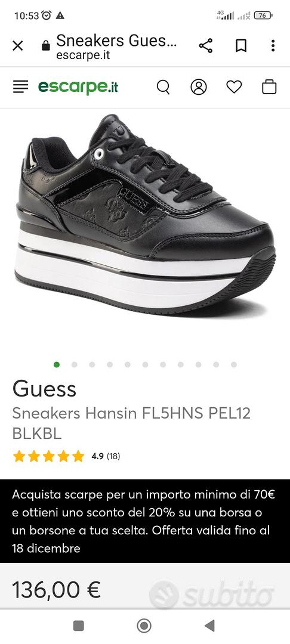
Task: Tap the share icon in browser bar
Action: pos(206,45)
